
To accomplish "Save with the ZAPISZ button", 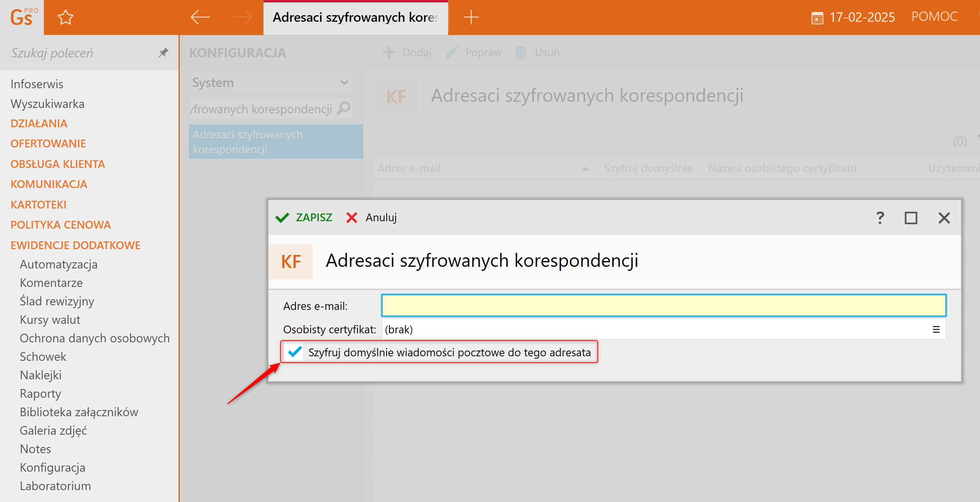I will tap(304, 218).
